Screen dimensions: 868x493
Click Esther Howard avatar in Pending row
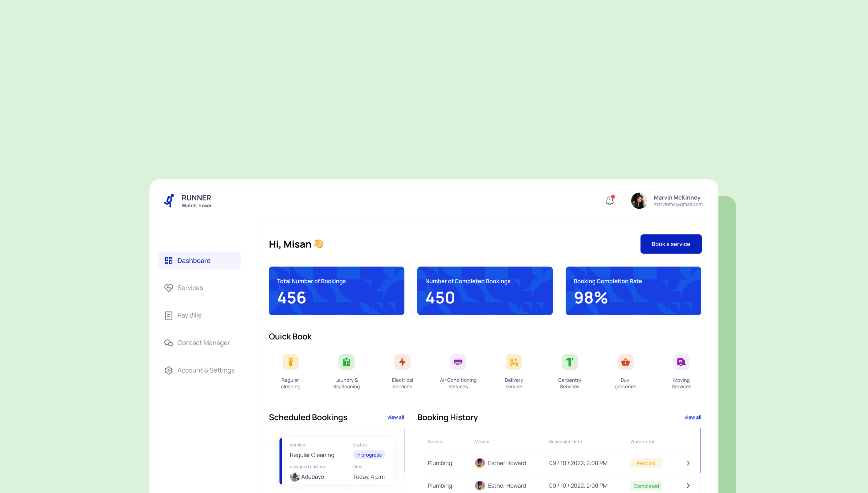[480, 463]
